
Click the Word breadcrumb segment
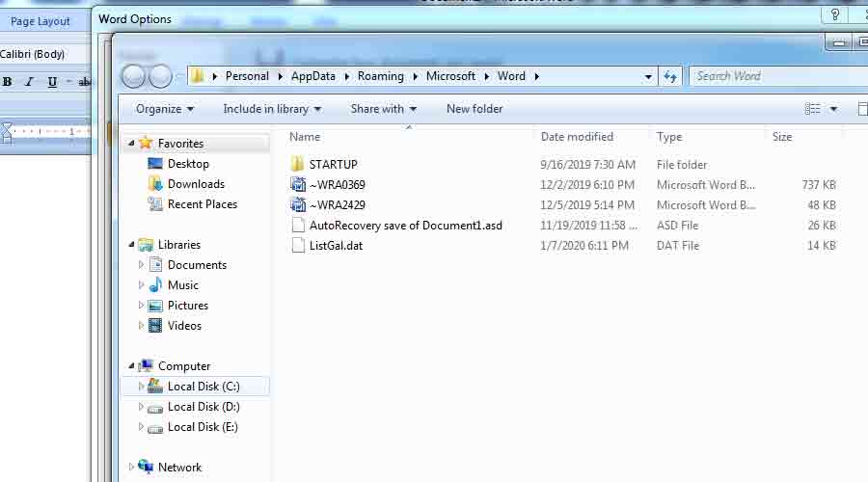[511, 76]
